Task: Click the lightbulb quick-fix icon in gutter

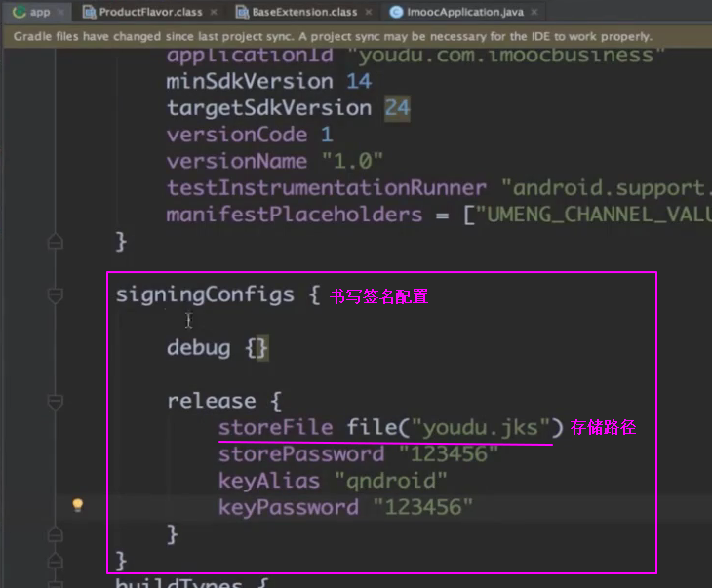Action: (x=78, y=505)
